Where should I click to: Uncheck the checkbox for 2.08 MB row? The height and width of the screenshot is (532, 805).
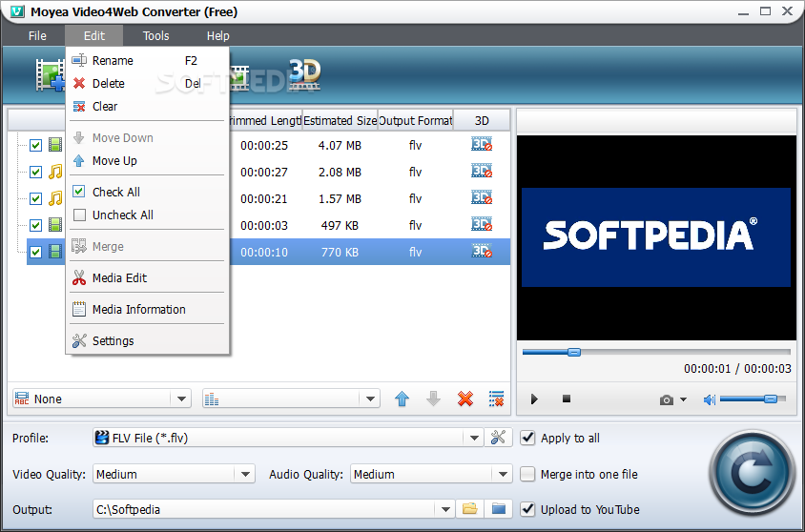[35, 172]
